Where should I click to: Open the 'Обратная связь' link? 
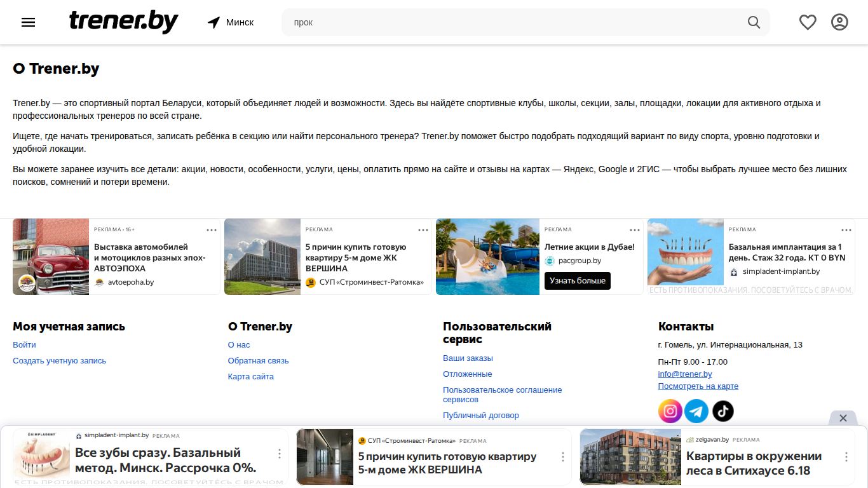[x=259, y=360]
